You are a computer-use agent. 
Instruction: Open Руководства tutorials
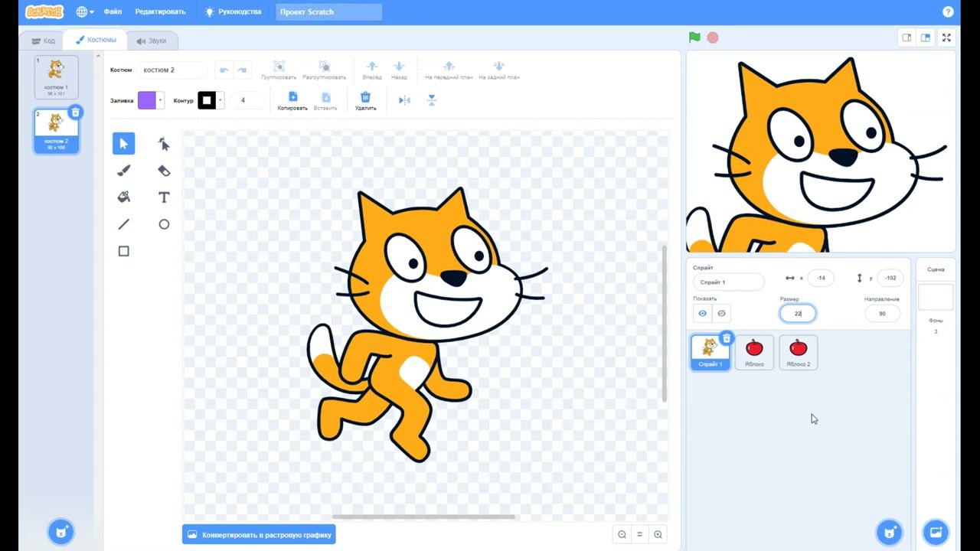pyautogui.click(x=233, y=12)
